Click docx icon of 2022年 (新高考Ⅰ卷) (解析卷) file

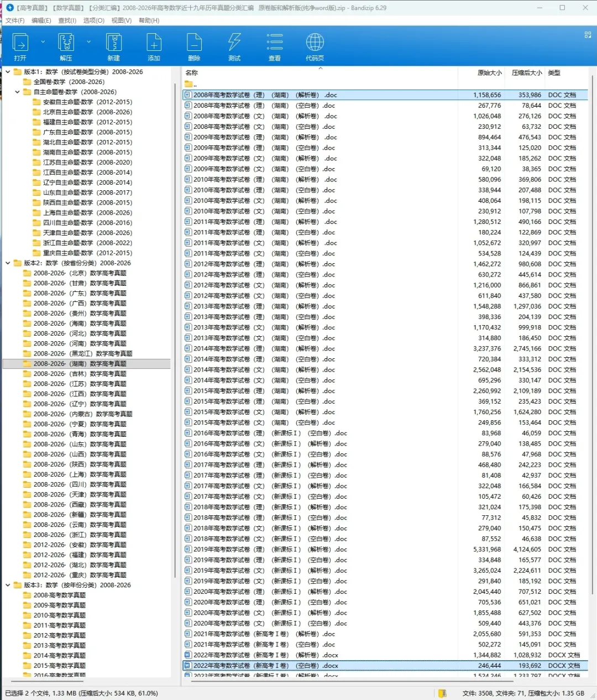[x=188, y=655]
